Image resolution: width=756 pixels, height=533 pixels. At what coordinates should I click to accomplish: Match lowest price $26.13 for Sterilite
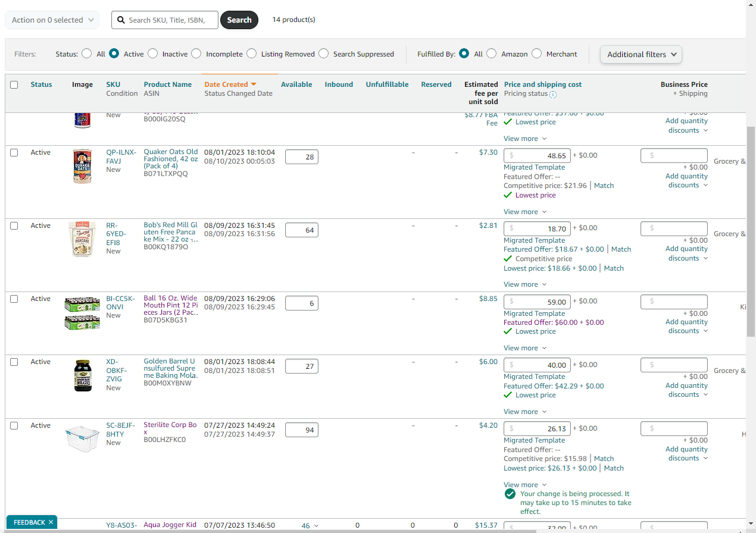coord(614,468)
